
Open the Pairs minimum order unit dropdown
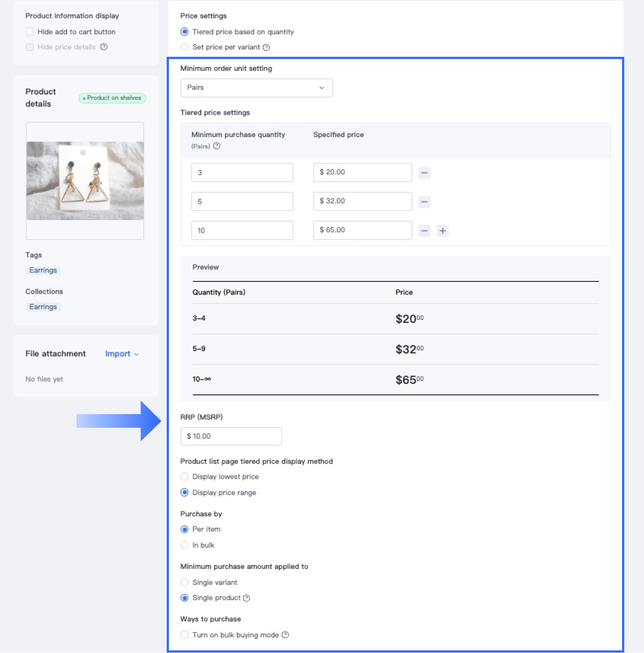click(256, 88)
